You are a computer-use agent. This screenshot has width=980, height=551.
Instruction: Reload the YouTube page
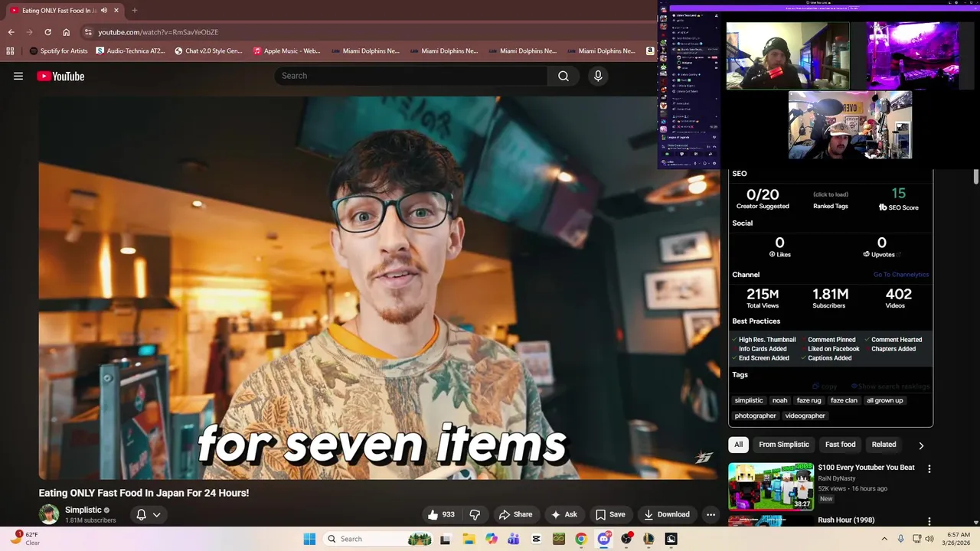click(x=47, y=32)
